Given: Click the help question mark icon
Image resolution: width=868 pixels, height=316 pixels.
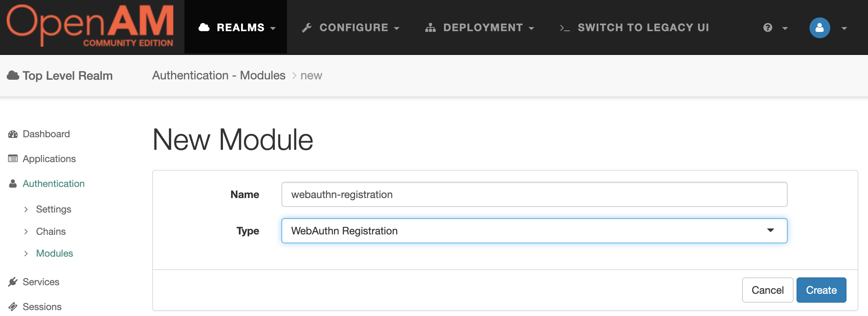Looking at the screenshot, I should (x=768, y=28).
